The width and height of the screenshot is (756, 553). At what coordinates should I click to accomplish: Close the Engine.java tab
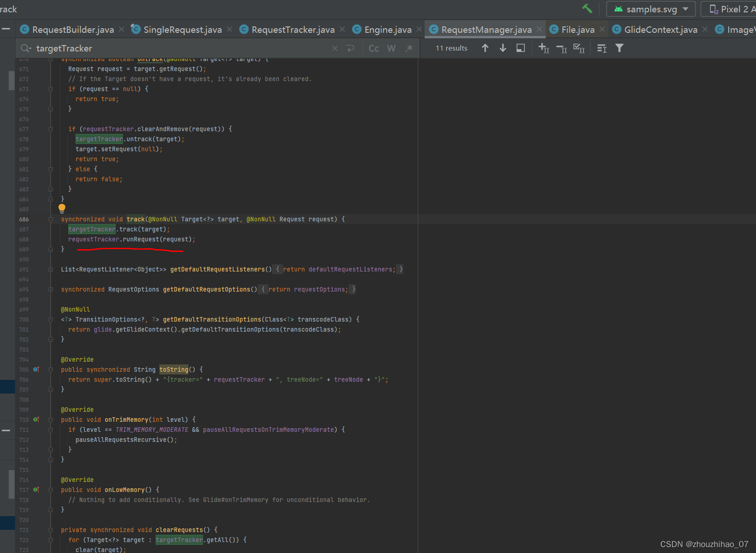[x=419, y=29]
